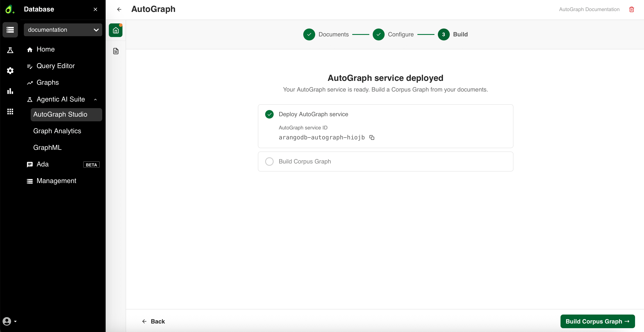Click the Deploy AutoGraph service checkmark

click(x=269, y=114)
